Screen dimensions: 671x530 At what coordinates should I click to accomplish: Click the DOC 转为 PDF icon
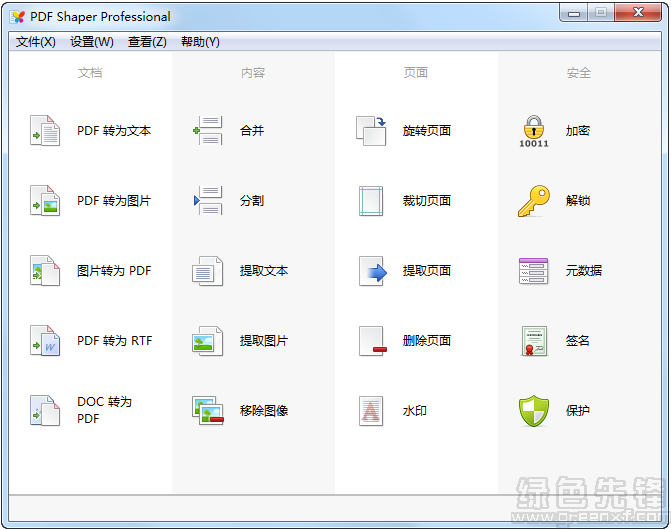pos(45,411)
